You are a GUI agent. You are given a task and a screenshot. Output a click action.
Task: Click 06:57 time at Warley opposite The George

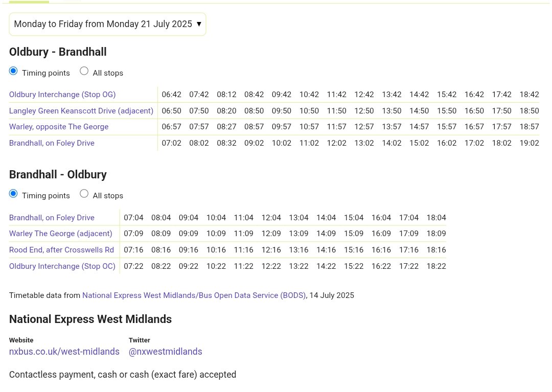tap(171, 127)
